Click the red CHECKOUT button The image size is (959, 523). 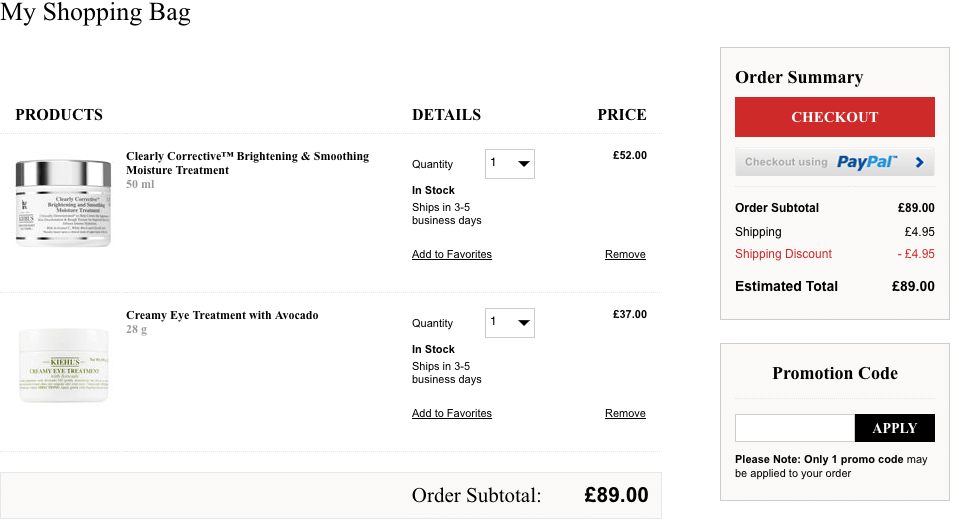point(834,117)
